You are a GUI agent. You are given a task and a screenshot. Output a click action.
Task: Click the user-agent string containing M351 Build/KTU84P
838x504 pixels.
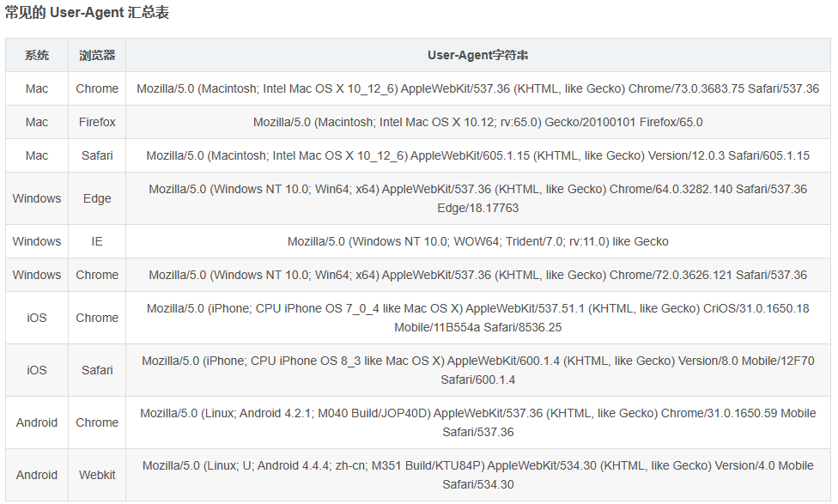[477, 475]
